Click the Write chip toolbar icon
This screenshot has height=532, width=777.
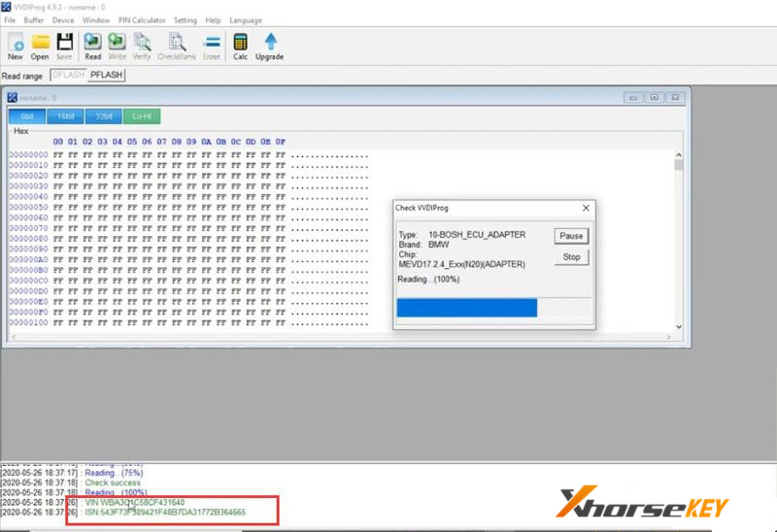pos(117,47)
